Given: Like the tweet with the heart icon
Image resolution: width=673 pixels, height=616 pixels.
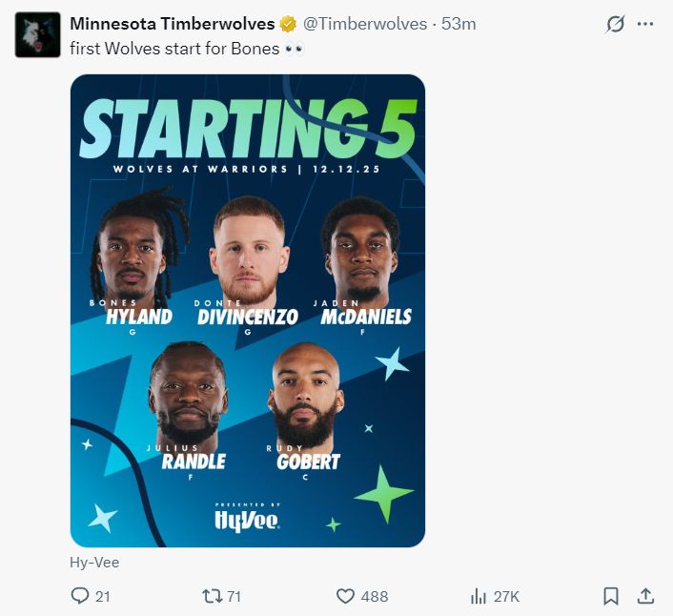Looking at the screenshot, I should [346, 596].
